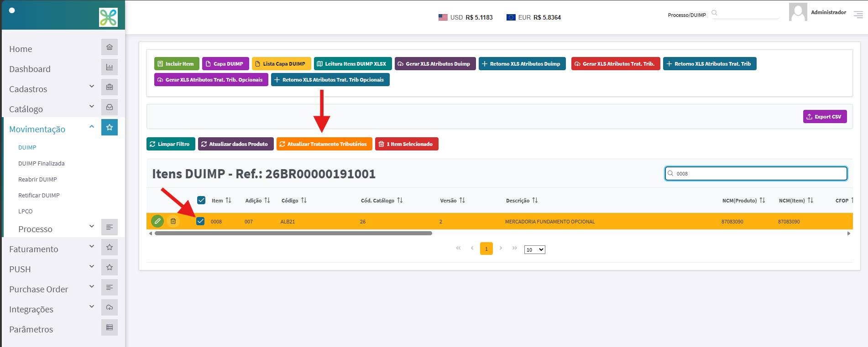
Task: Click the Capa DUIMP button
Action: click(x=225, y=64)
